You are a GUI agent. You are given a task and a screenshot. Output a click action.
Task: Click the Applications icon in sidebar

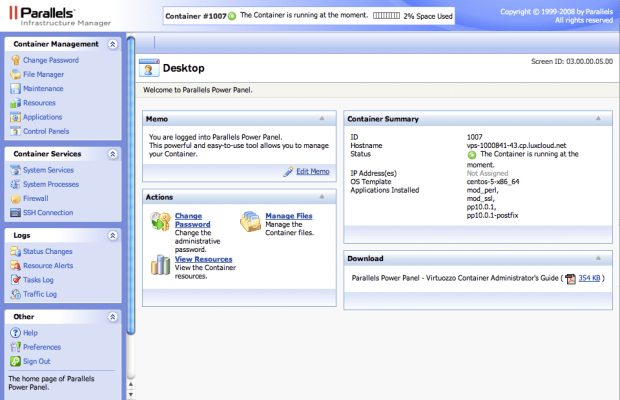click(x=15, y=117)
